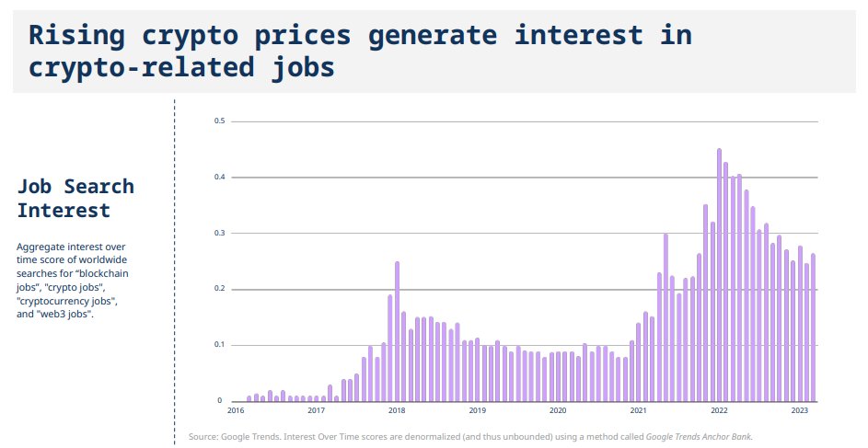Click the slide title about rising crypto prices
Screen dimensions: 868x448
(x=360, y=51)
